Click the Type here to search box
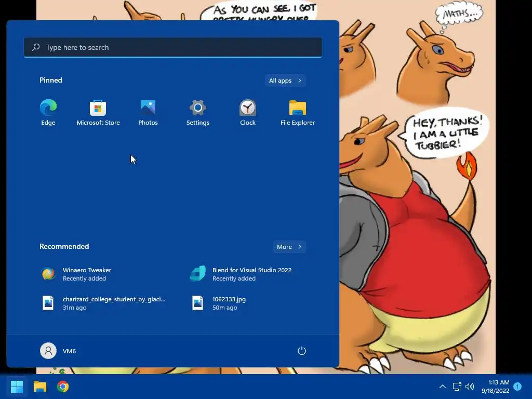Image resolution: width=532 pixels, height=399 pixels. point(173,47)
